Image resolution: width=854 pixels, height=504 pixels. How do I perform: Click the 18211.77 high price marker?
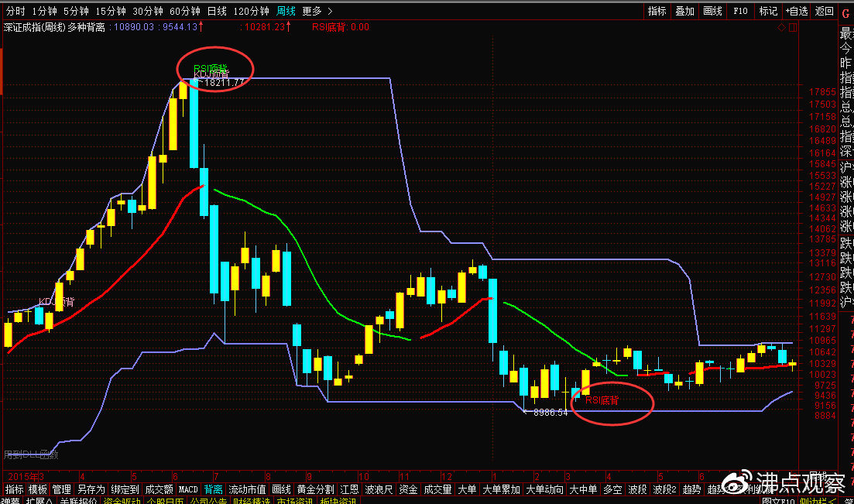[224, 82]
